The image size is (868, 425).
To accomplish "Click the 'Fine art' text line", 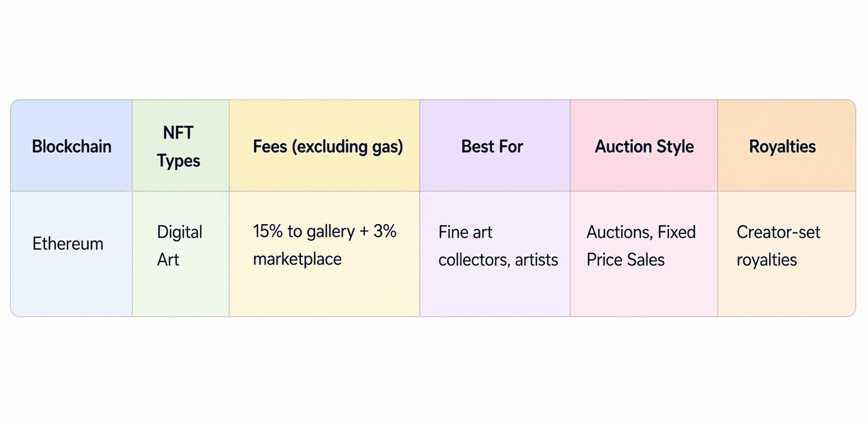I will (x=466, y=232).
